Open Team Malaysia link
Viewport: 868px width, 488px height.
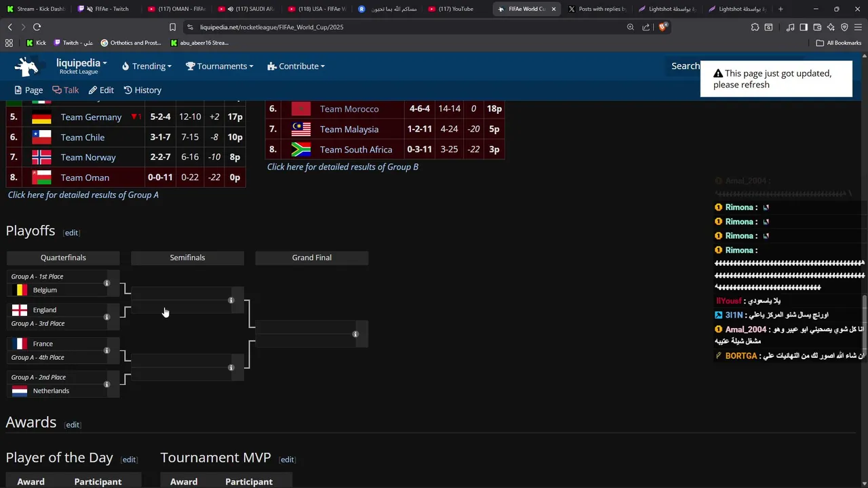349,129
